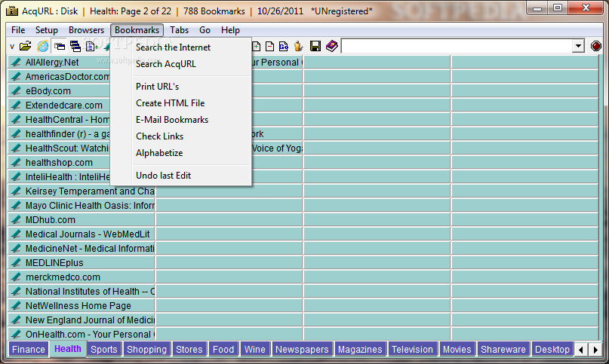
Task: Open the Newspapers tab
Action: point(302,349)
